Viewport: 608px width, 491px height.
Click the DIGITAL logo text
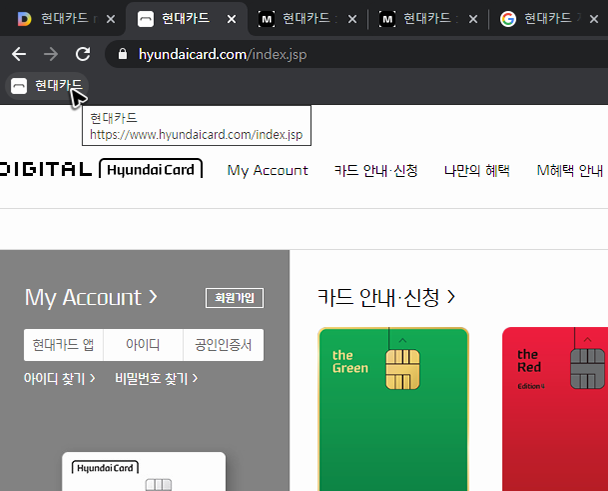(46, 169)
